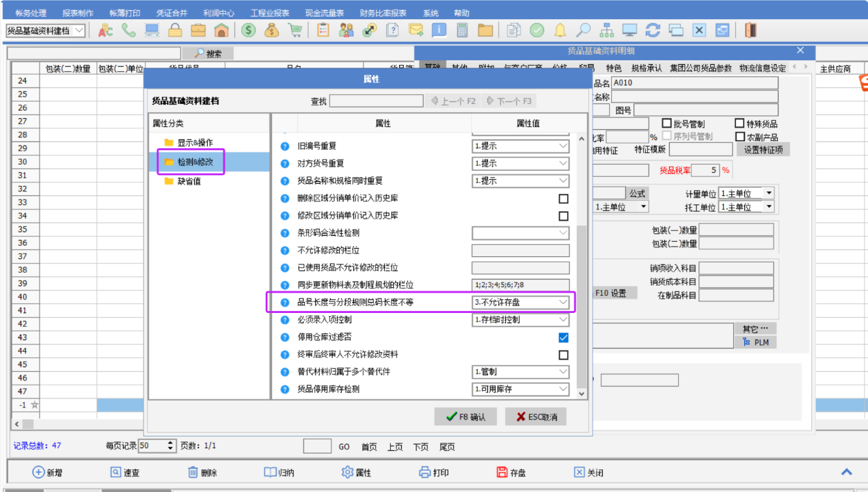868x492 pixels.
Task: Click the green phone icon in toolbar
Action: pos(128,30)
